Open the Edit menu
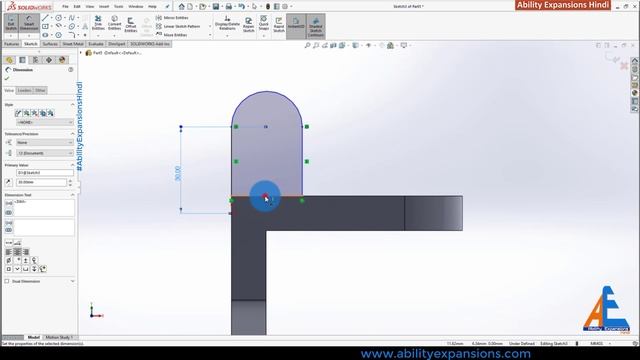The height and width of the screenshot is (360, 640). (x=77, y=7)
